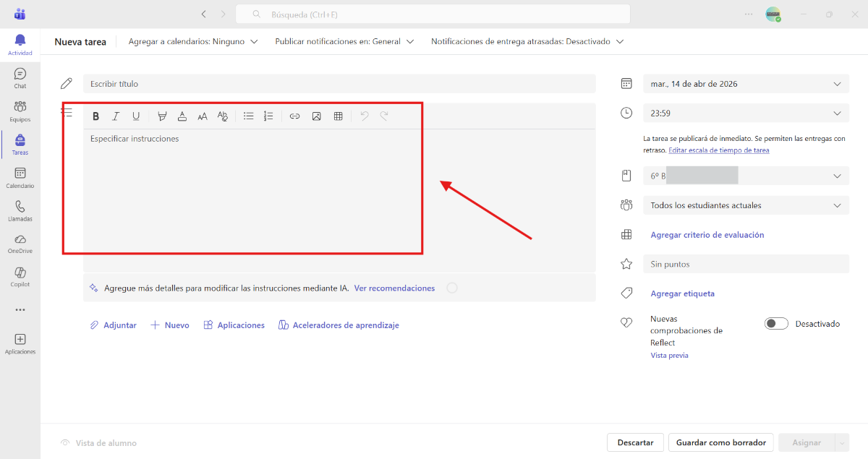Insert an image in instructions
868x459 pixels.
tap(316, 116)
